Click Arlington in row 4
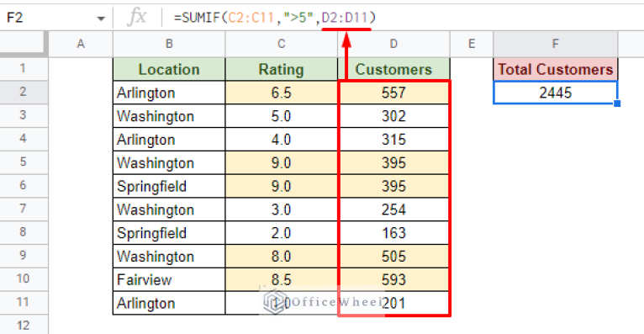Viewport: 644px width, 334px height. tap(169, 140)
